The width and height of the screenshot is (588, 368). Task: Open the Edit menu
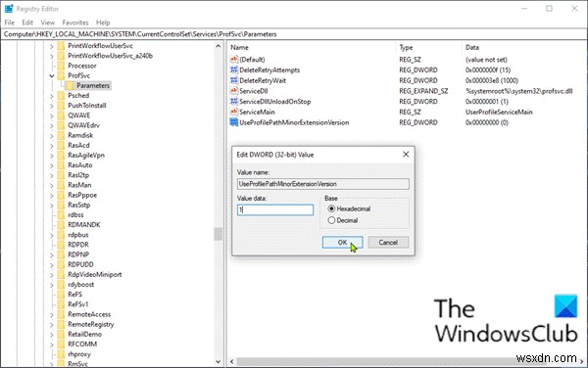(x=27, y=23)
